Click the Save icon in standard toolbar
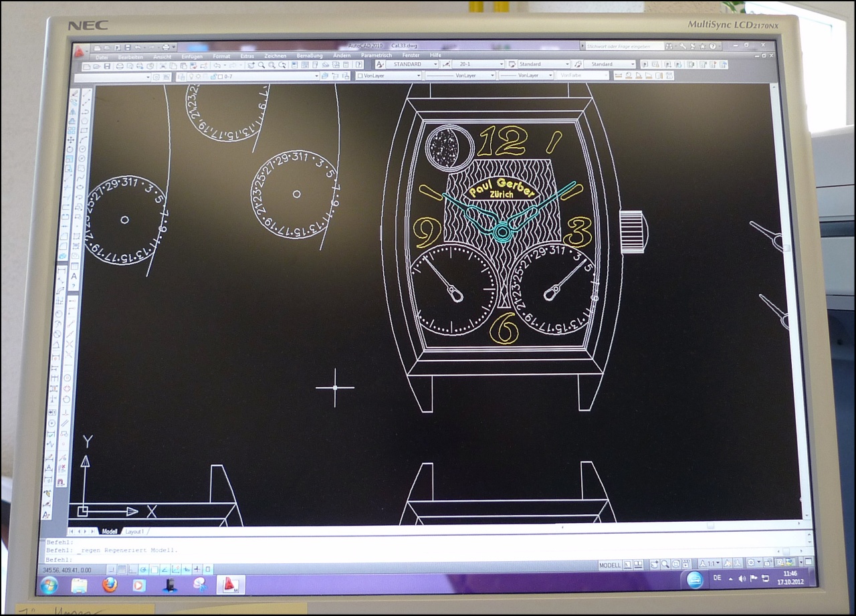Viewport: 856px width, 616px height. [x=107, y=66]
